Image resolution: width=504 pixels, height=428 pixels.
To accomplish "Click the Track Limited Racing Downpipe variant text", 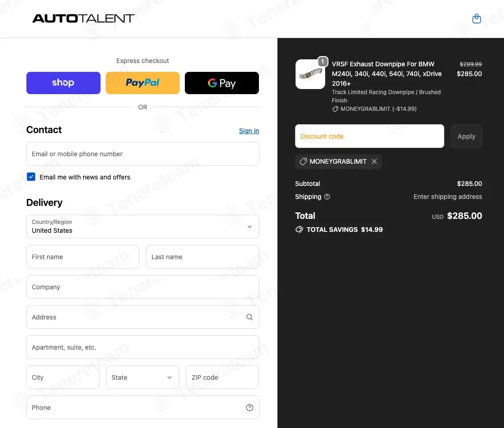I will pos(386,96).
